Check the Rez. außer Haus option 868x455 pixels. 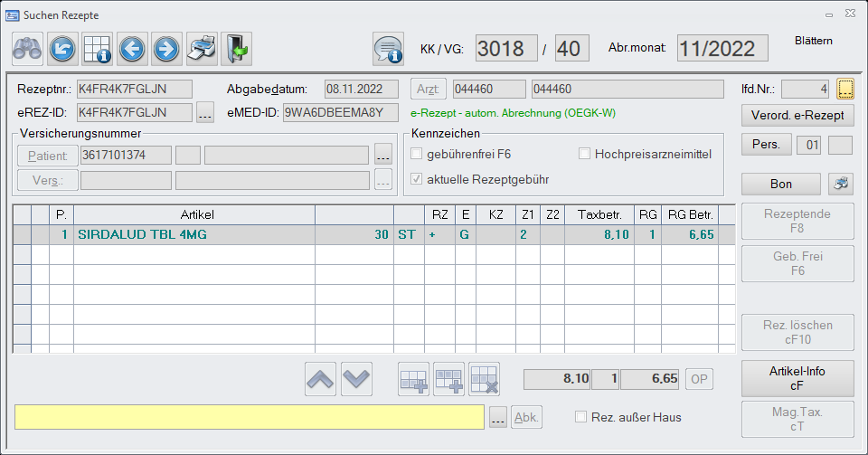pos(583,417)
